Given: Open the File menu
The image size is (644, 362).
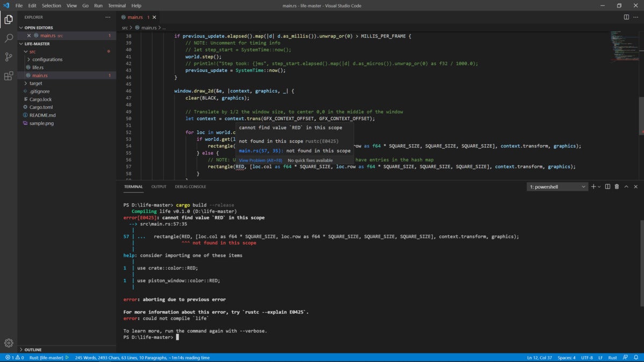Looking at the screenshot, I should [19, 5].
